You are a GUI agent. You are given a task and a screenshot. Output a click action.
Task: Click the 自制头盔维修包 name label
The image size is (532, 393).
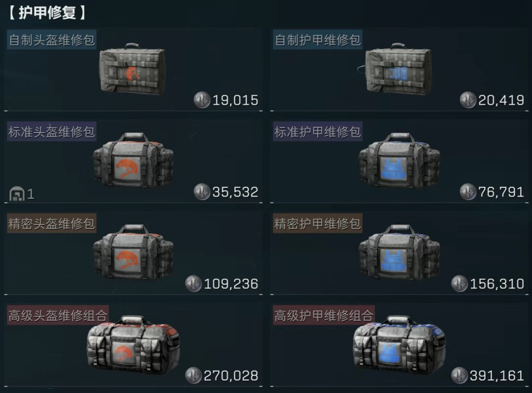[x=52, y=40]
